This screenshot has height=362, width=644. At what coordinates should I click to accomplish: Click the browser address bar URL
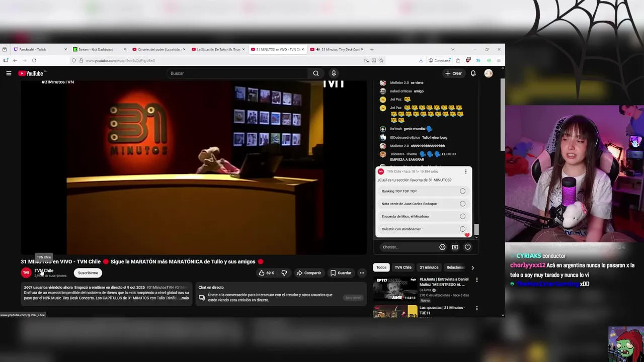(x=120, y=60)
